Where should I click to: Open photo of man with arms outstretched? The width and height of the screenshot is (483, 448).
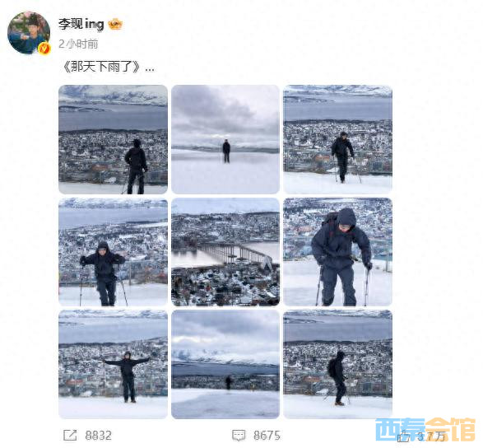click(113, 365)
